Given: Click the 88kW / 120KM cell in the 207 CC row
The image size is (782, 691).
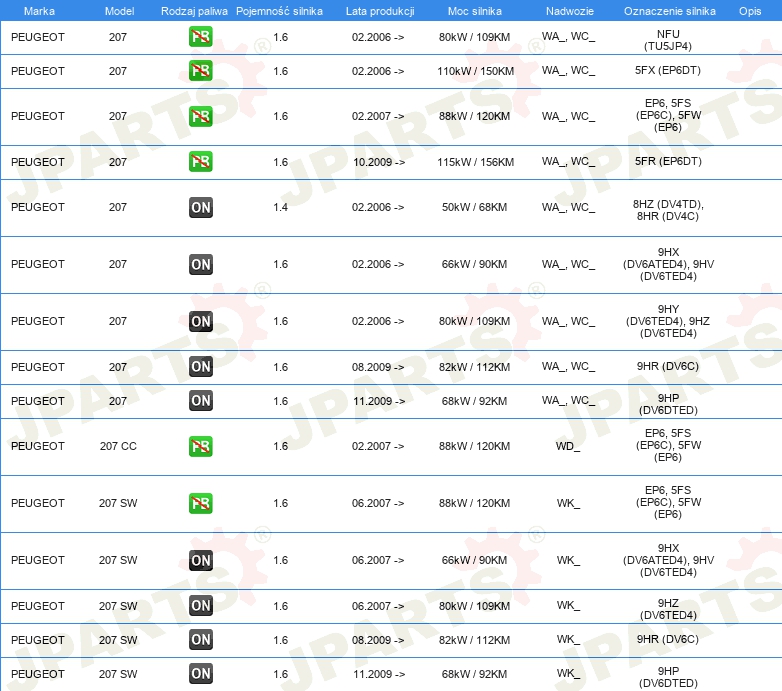Looking at the screenshot, I should [x=474, y=446].
